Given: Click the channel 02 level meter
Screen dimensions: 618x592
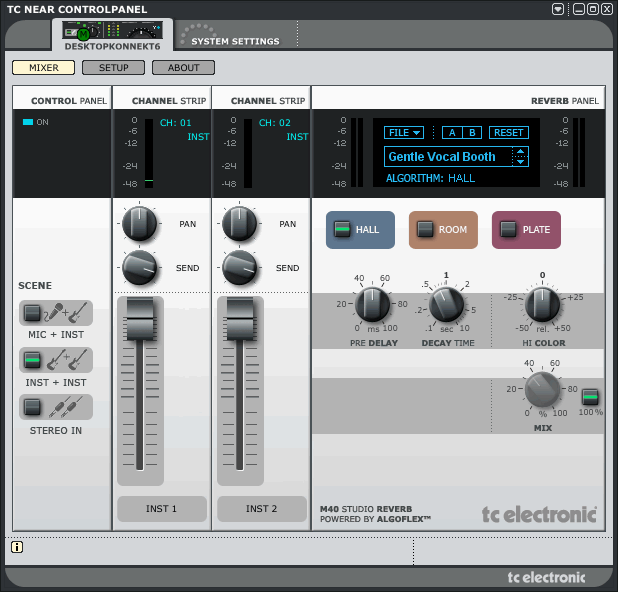Looking at the screenshot, I should point(248,153).
